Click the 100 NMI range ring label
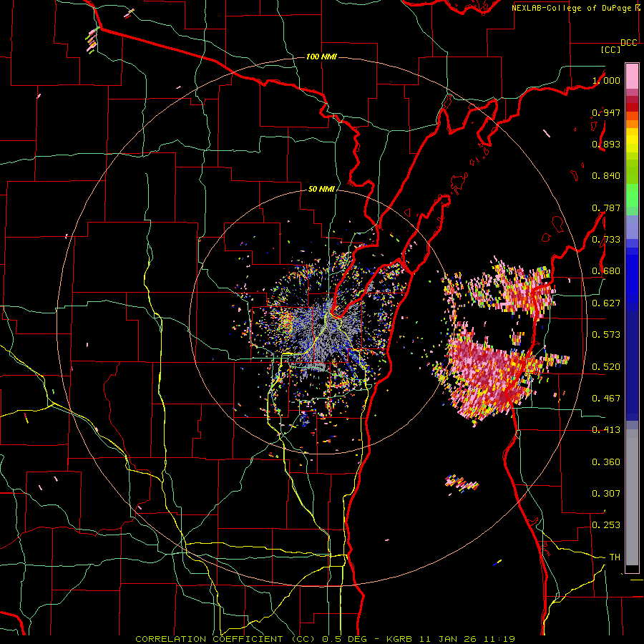644x644 pixels. click(321, 57)
